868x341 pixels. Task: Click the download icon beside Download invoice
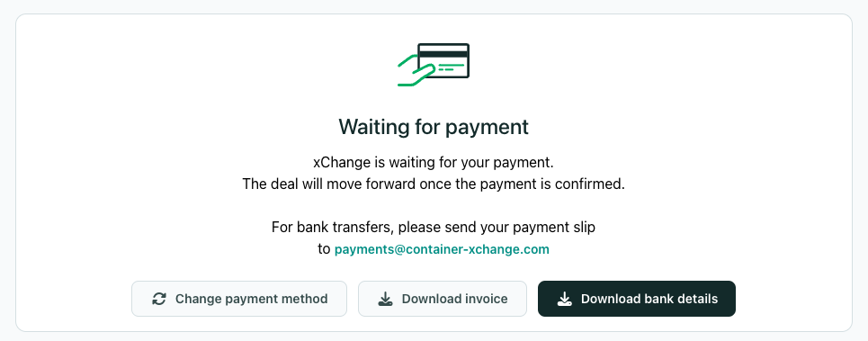click(x=385, y=299)
